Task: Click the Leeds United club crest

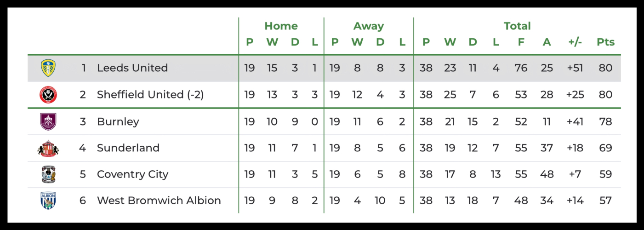Action: (48, 68)
